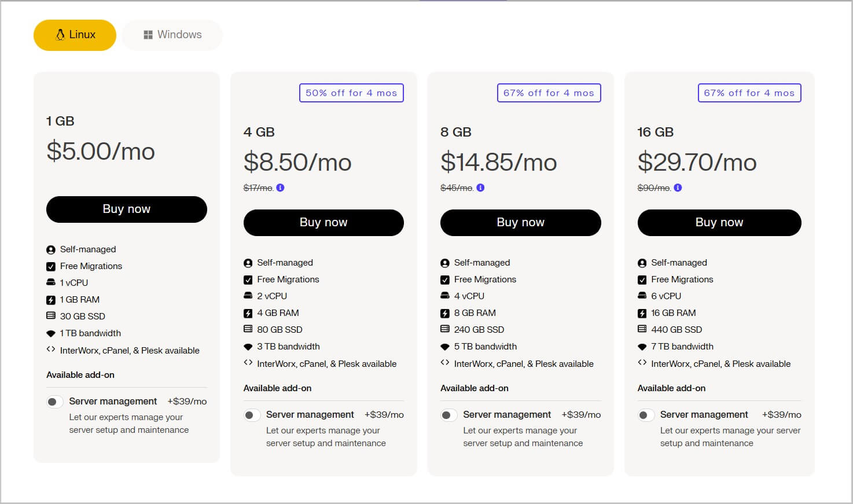853x504 pixels.
Task: Click the code brackets icon in 16 GB plan
Action: click(642, 363)
